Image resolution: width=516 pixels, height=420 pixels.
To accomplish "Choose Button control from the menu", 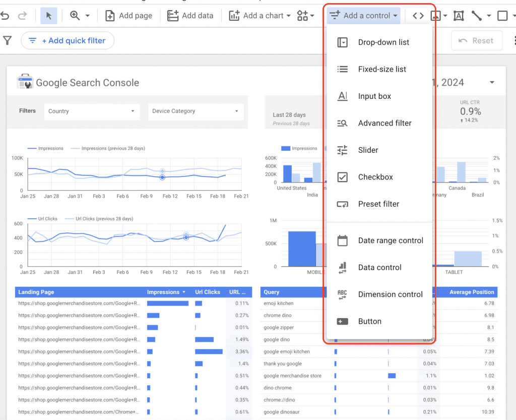I will click(379, 322).
